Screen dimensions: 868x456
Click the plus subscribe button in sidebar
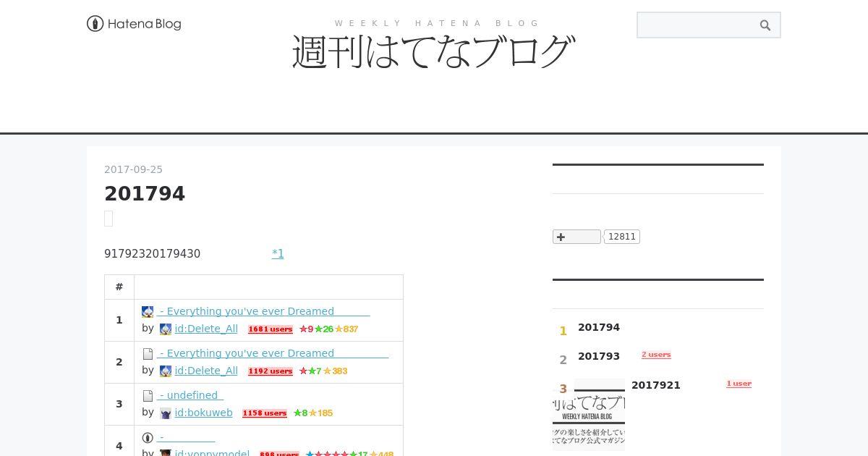click(576, 237)
